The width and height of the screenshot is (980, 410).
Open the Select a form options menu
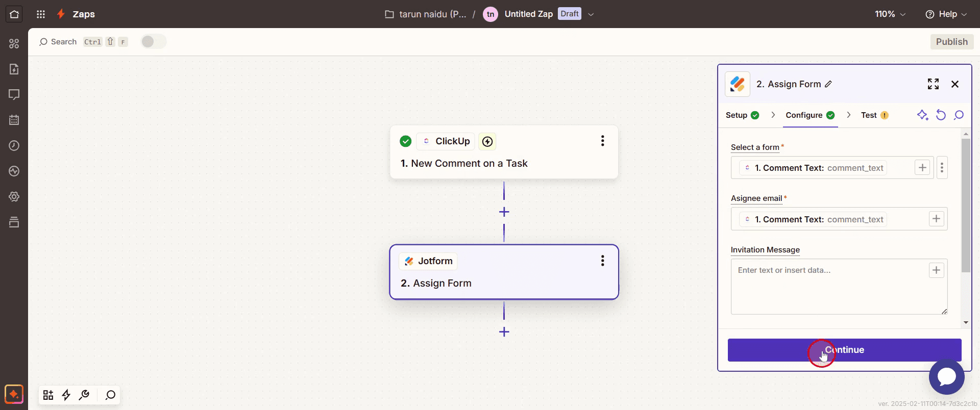(x=942, y=168)
